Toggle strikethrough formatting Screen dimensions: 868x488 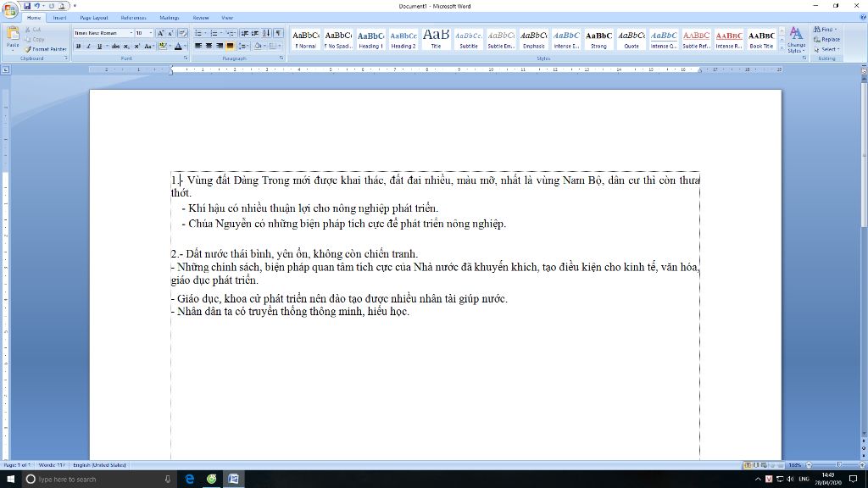(115, 47)
